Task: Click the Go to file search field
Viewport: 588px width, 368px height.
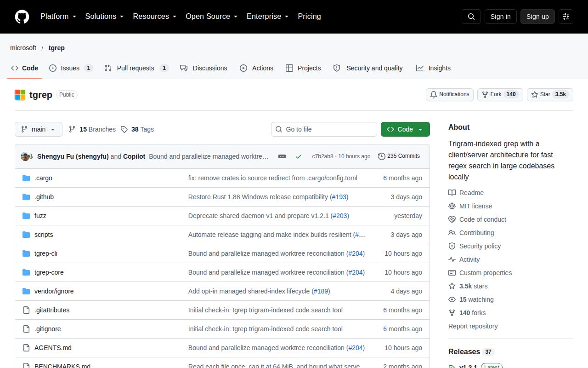Action: [324, 129]
